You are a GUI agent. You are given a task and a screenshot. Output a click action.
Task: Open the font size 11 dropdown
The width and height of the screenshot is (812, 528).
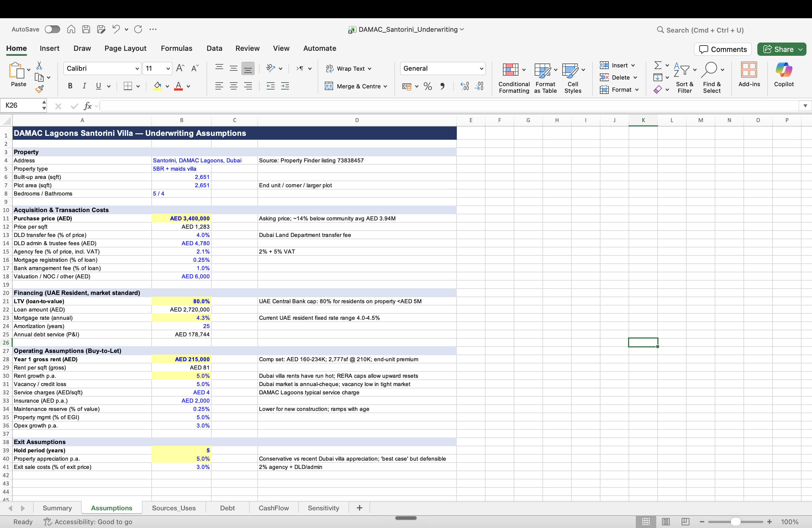tap(168, 68)
